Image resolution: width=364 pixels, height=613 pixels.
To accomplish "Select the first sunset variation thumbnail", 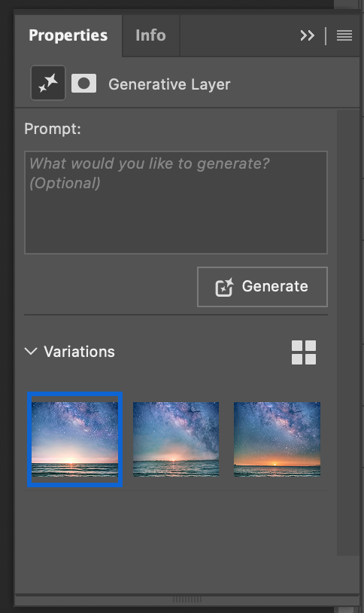I will point(74,440).
